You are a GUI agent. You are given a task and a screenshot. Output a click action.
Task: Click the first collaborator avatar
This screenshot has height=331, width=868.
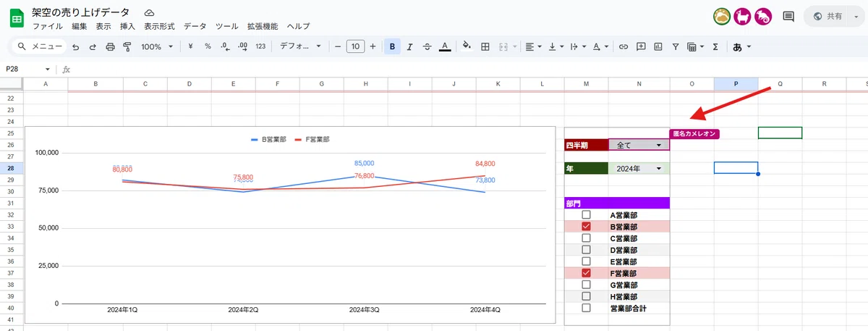(x=722, y=16)
